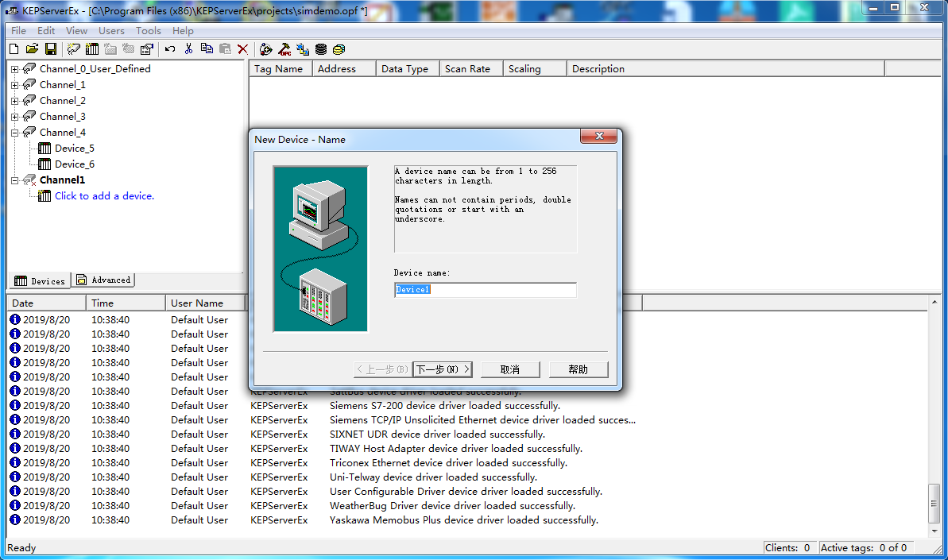Click the Description column header
Viewport: 948px width, 560px height.
pos(726,69)
